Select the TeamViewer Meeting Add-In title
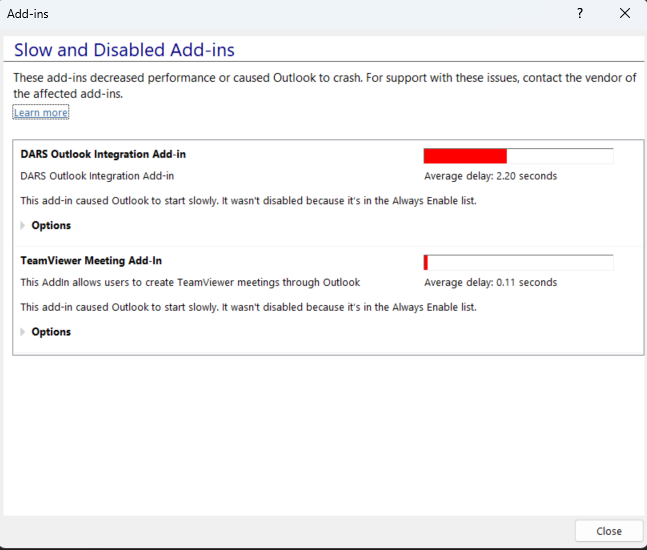The width and height of the screenshot is (647, 550). click(91, 260)
